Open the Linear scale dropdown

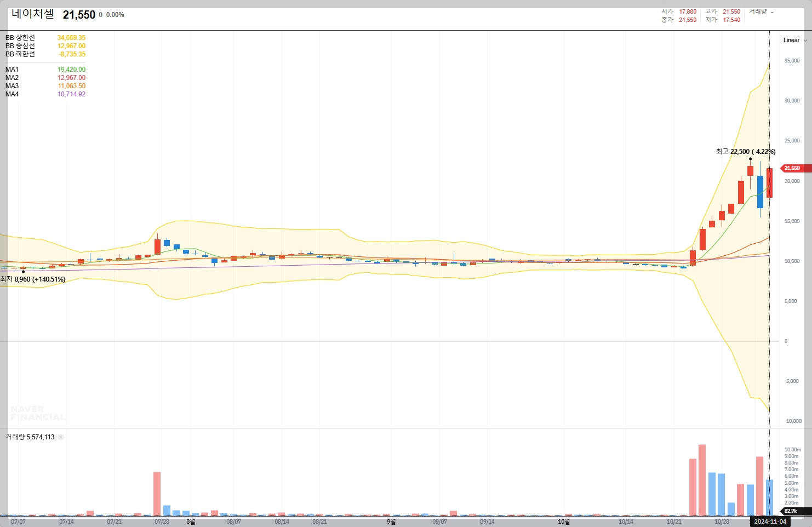(x=795, y=40)
